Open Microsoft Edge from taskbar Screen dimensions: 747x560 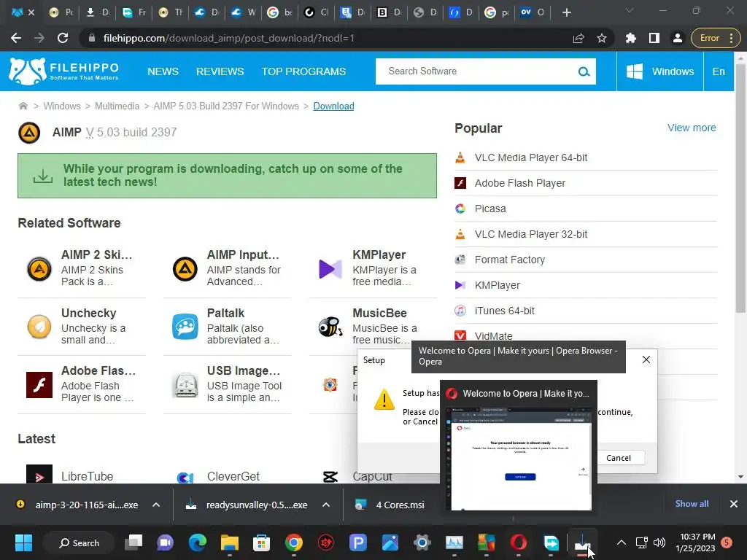[x=197, y=542]
